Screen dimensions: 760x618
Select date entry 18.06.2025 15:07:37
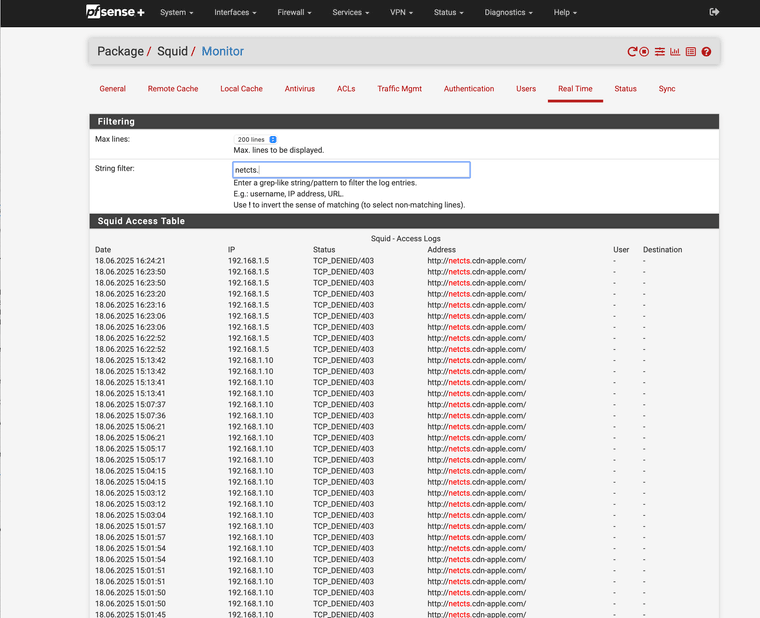130,405
